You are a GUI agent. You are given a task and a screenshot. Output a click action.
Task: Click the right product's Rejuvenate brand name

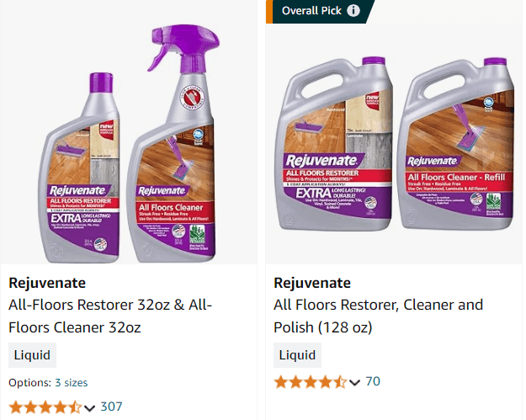[x=312, y=283]
